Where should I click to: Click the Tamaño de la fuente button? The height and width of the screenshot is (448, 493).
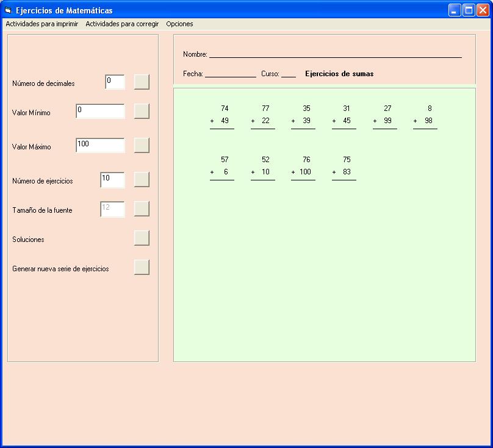pos(142,209)
